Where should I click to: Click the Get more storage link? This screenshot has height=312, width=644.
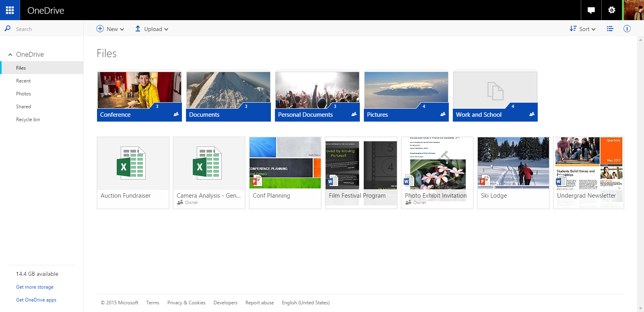[x=35, y=287]
